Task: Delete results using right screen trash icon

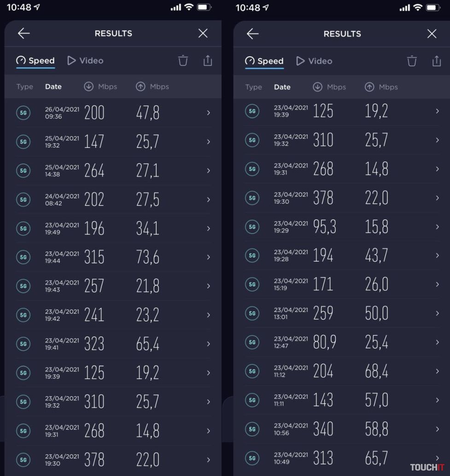Action: coord(412,61)
